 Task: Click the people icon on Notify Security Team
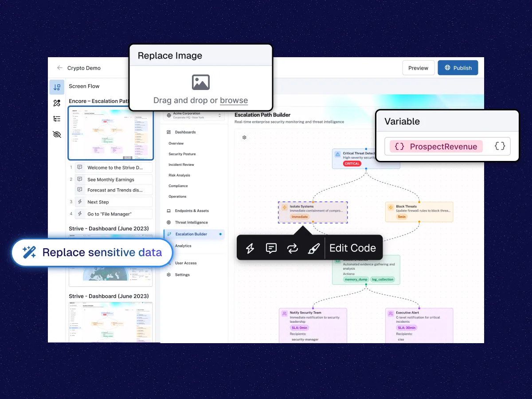tap(284, 313)
